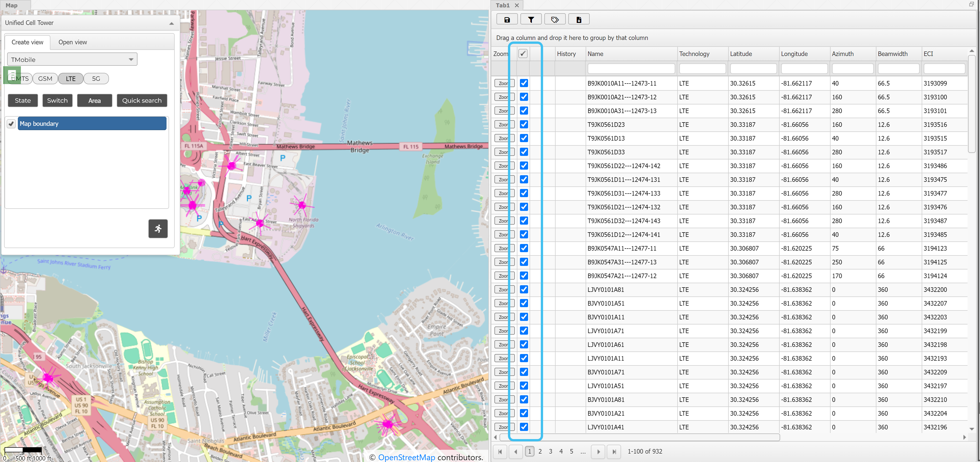Viewport: 980px width, 462px height.
Task: Go to the last results page
Action: tap(614, 451)
